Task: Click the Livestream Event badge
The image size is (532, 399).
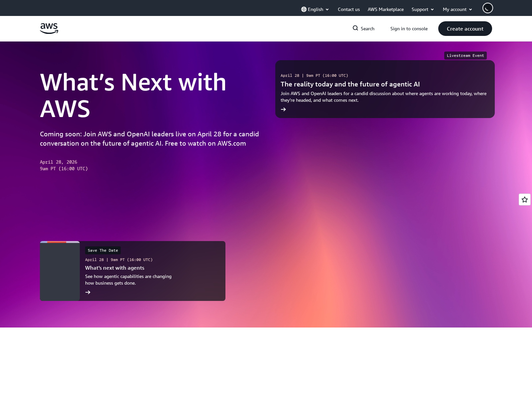Action: tap(465, 56)
